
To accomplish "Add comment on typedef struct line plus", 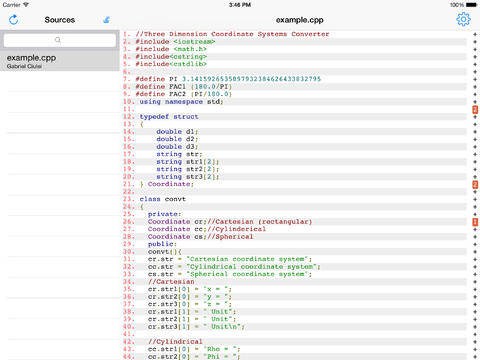I will [x=475, y=117].
